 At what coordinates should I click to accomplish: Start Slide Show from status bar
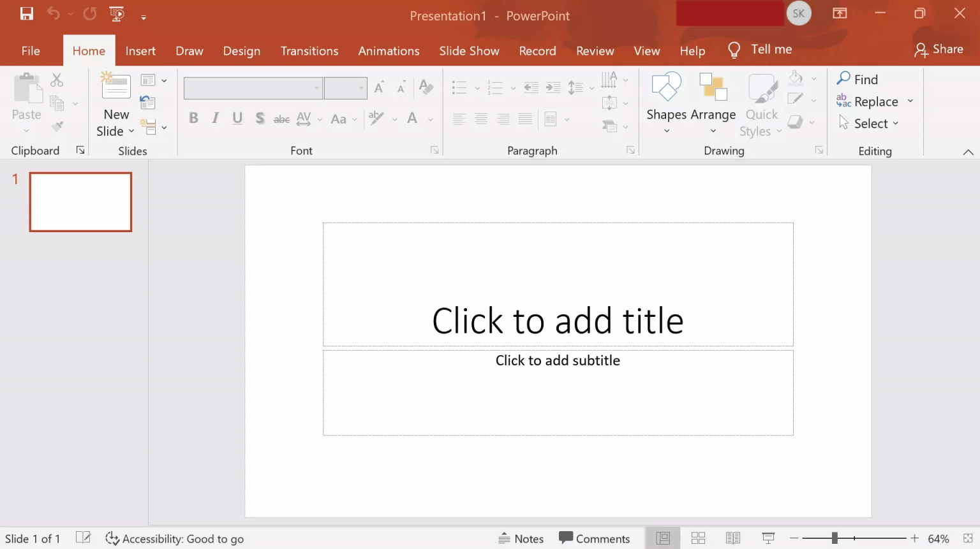click(x=768, y=538)
